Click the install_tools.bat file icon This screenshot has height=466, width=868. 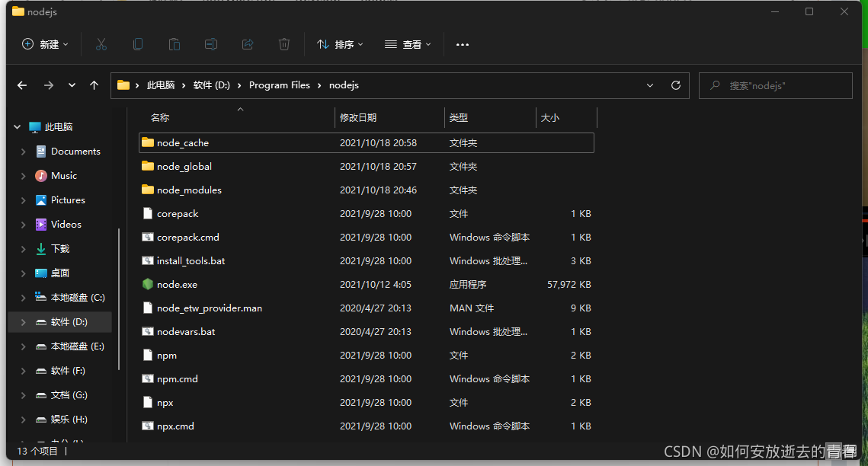point(147,260)
